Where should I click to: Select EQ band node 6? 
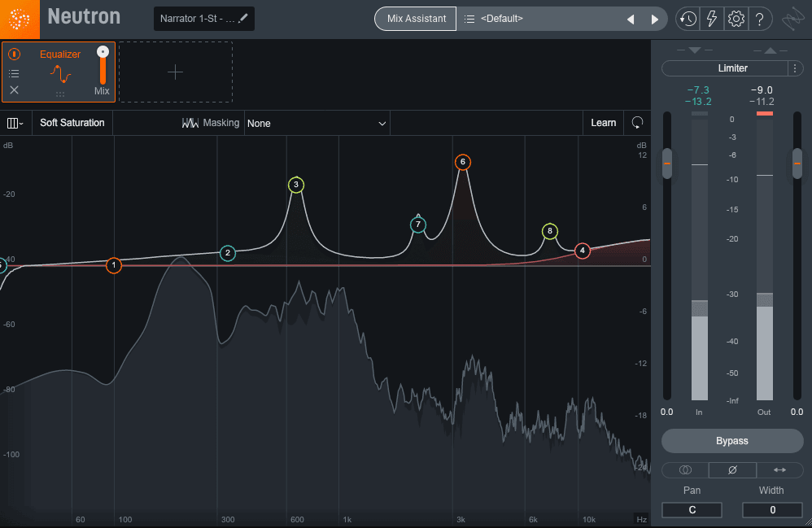(x=463, y=162)
